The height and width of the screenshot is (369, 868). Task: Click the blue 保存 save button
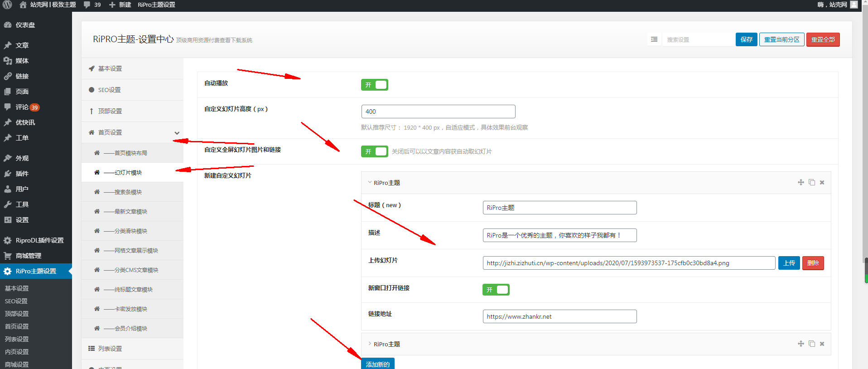746,39
